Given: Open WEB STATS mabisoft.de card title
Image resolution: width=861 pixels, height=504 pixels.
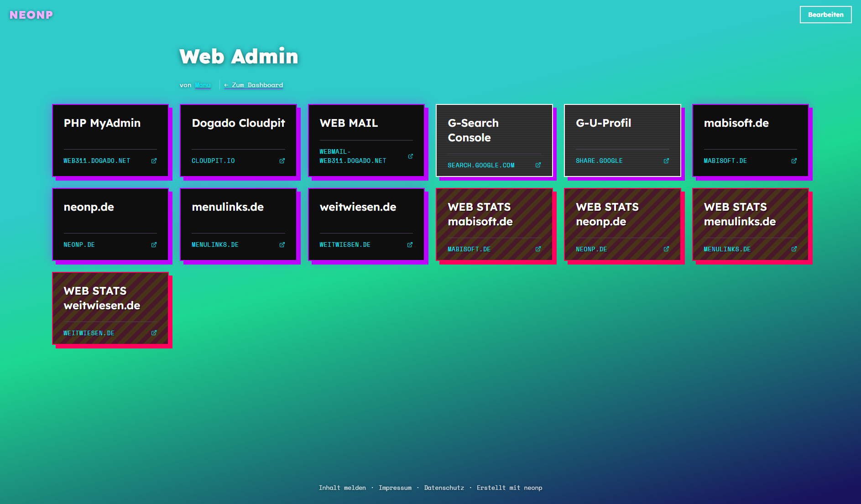Looking at the screenshot, I should 480,214.
